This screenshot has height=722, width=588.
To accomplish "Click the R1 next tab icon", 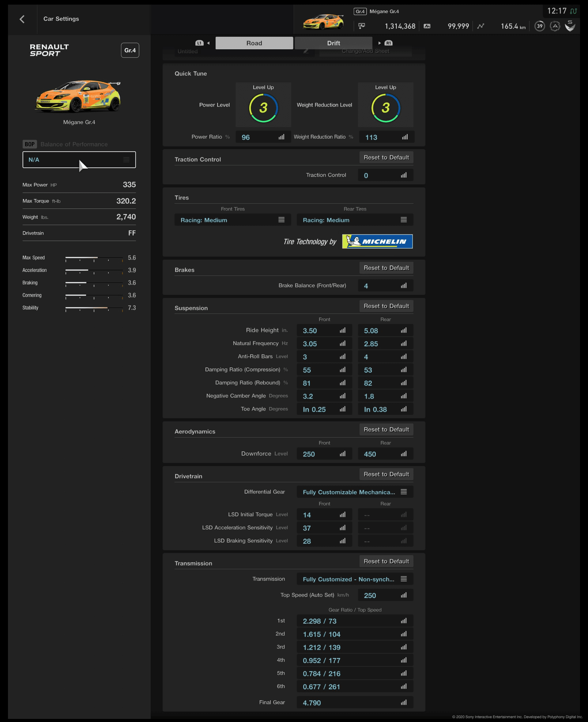I will [x=388, y=43].
